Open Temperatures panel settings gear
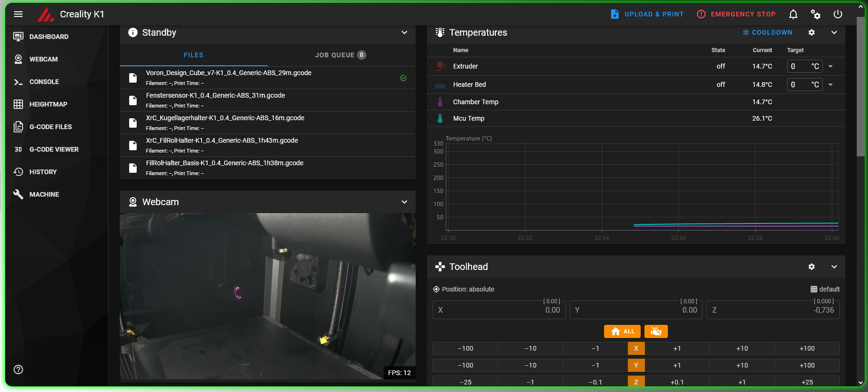Viewport: 868px width, 392px height. click(812, 32)
